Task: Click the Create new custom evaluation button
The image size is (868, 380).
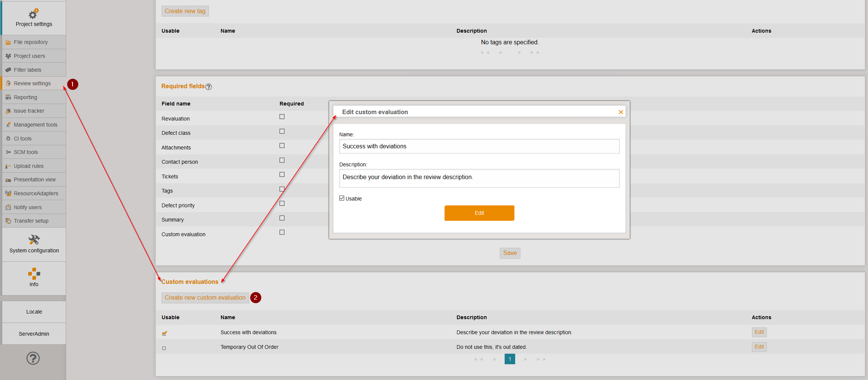Action: [205, 297]
